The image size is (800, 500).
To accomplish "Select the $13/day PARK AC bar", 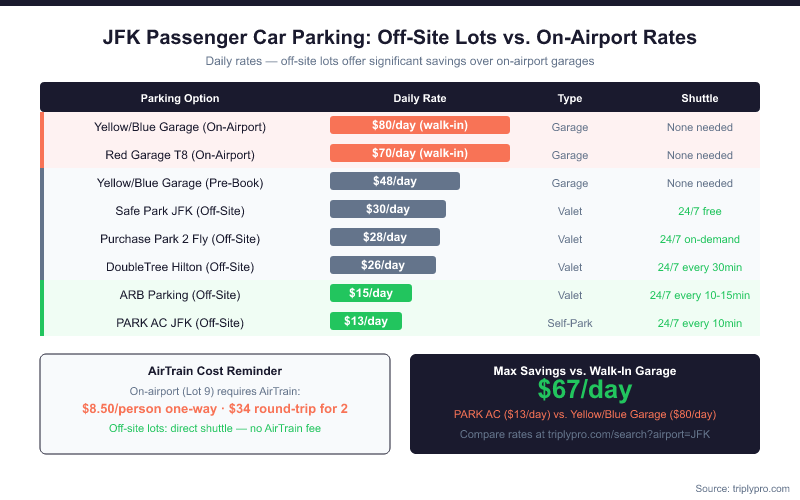I will click(x=366, y=322).
